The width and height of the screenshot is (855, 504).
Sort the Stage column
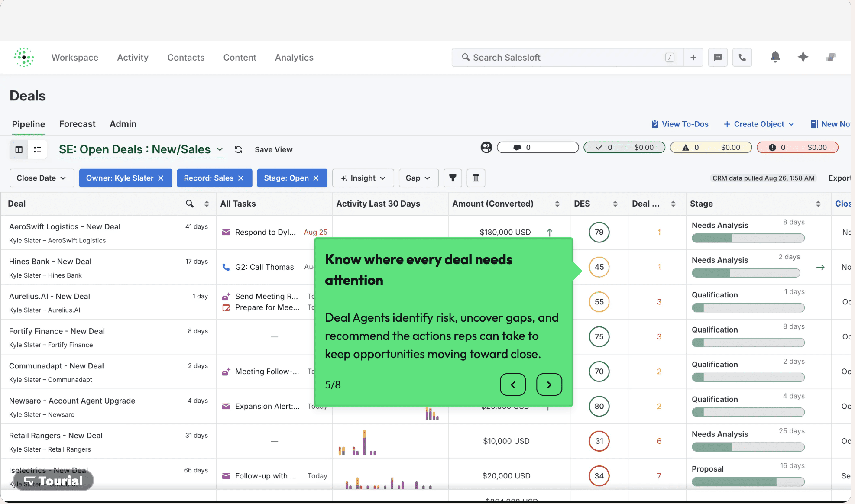click(818, 204)
